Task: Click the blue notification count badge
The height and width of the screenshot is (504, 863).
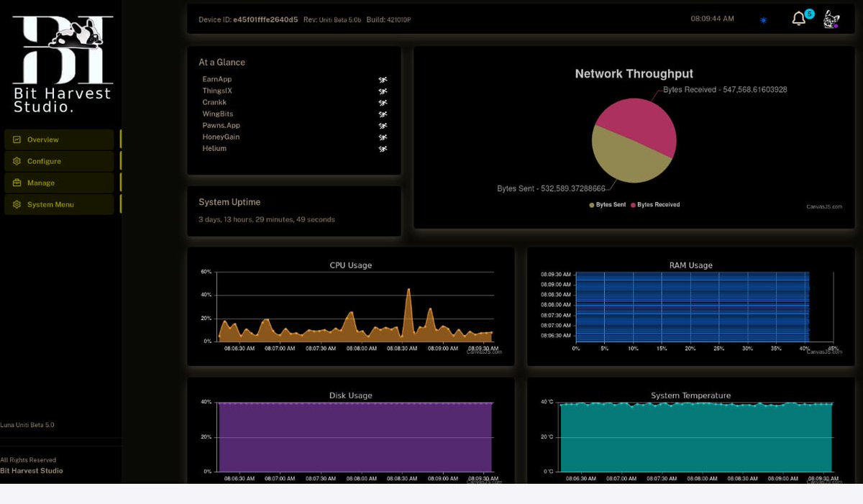Action: 809,14
